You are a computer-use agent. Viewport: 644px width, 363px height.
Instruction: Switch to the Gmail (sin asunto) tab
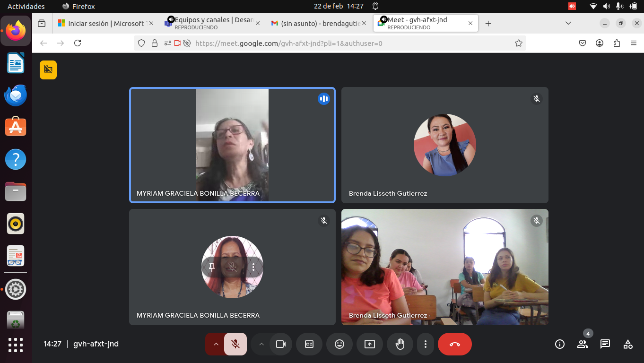[316, 23]
